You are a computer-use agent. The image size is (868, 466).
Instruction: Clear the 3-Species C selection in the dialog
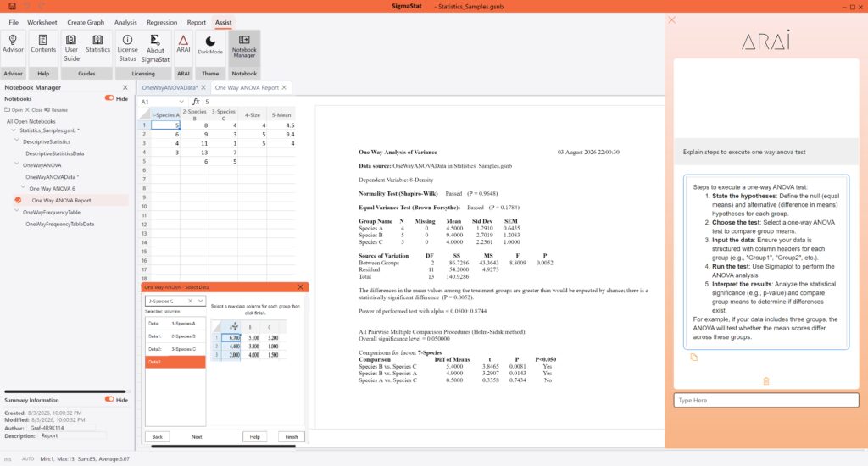click(190, 301)
